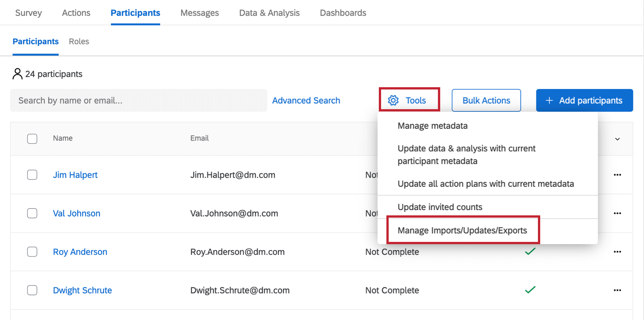This screenshot has width=644, height=320.
Task: Open the Advanced Search link
Action: (x=306, y=100)
